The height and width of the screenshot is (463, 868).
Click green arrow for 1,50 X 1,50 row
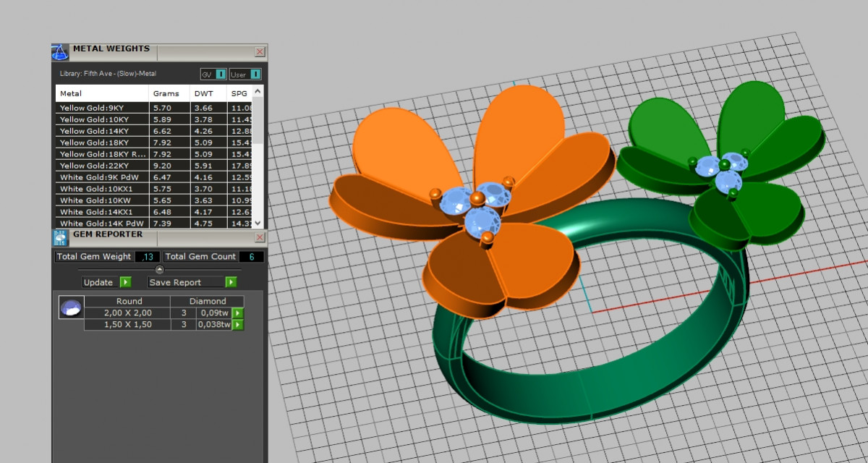click(x=237, y=325)
